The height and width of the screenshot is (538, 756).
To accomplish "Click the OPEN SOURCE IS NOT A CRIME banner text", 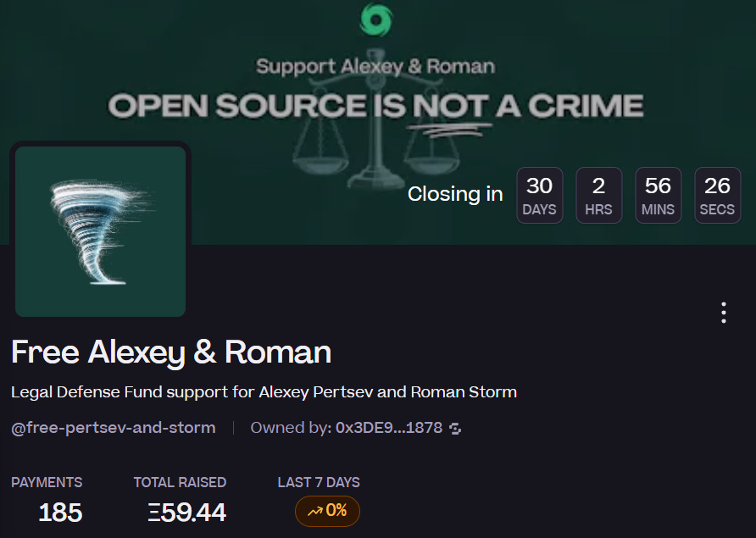I will [375, 106].
